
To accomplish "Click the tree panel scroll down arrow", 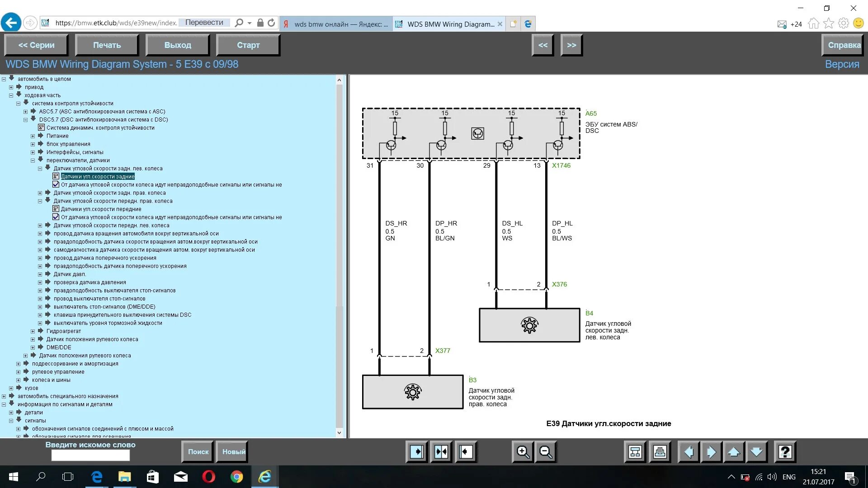I will tap(340, 433).
